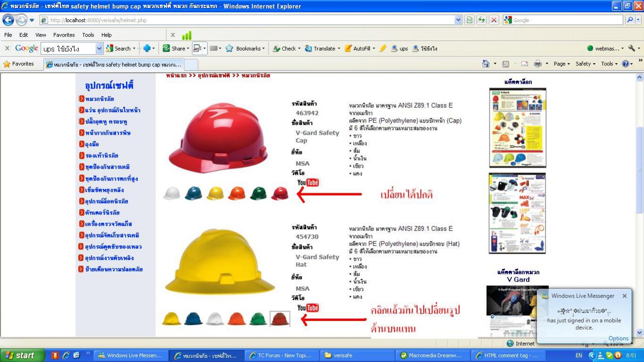Screen dimensions: 644x362
Task: Open the รองเท้านิรภัย sidebar link
Action: coord(101,156)
